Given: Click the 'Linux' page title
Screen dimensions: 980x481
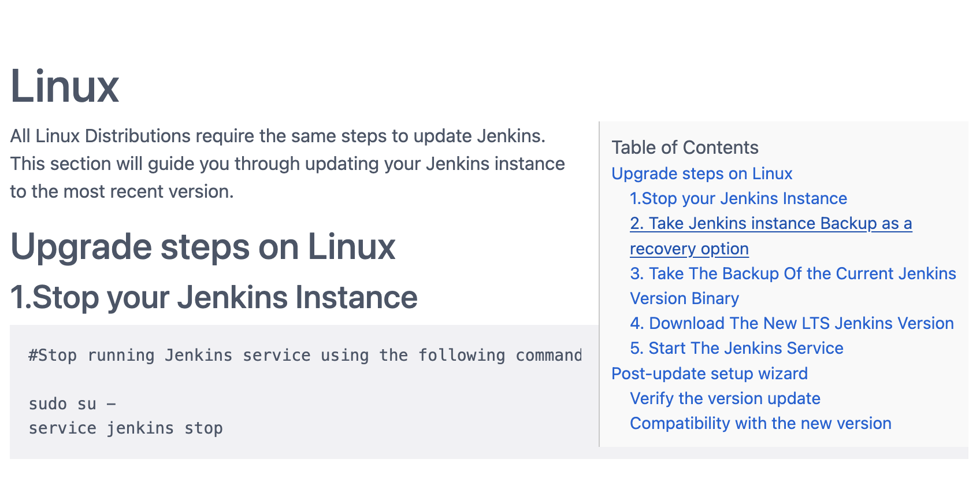Looking at the screenshot, I should point(65,86).
